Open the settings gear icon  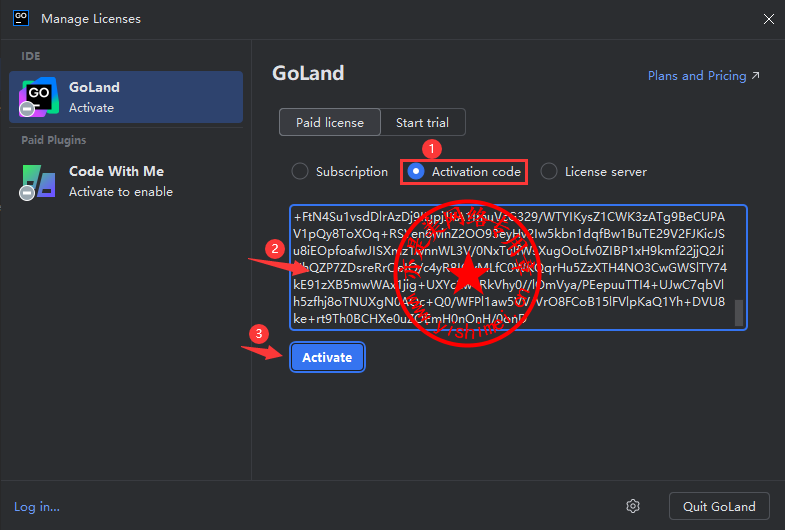[x=633, y=506]
